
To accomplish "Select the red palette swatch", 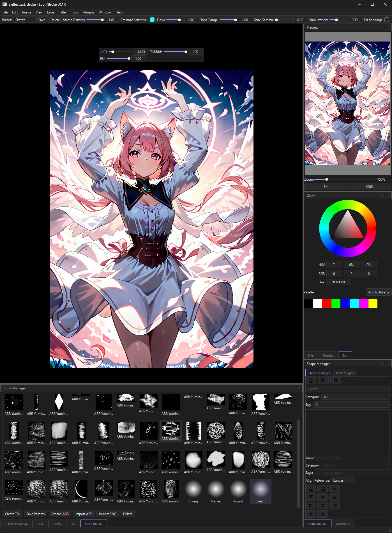I will 327,304.
